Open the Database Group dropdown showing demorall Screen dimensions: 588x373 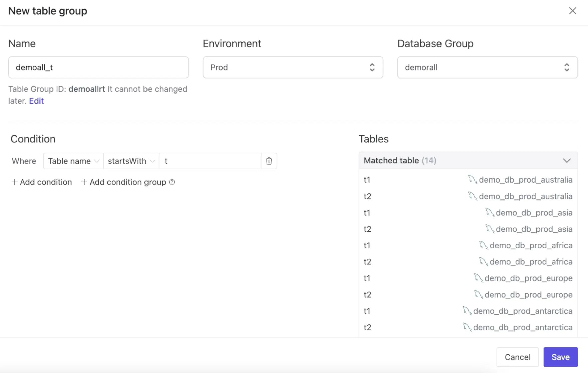pyautogui.click(x=487, y=67)
